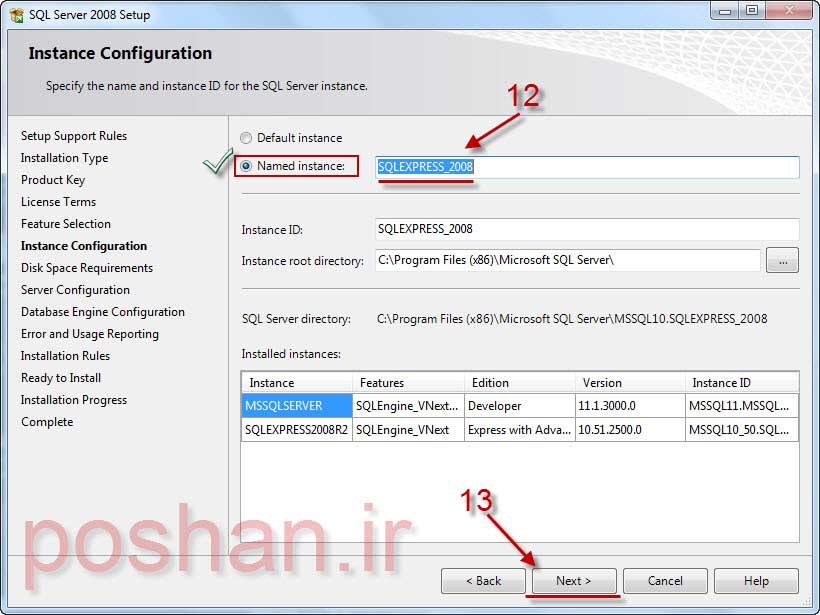Cancel the SQL Server setup
This screenshot has height=615, width=820.
tap(665, 581)
